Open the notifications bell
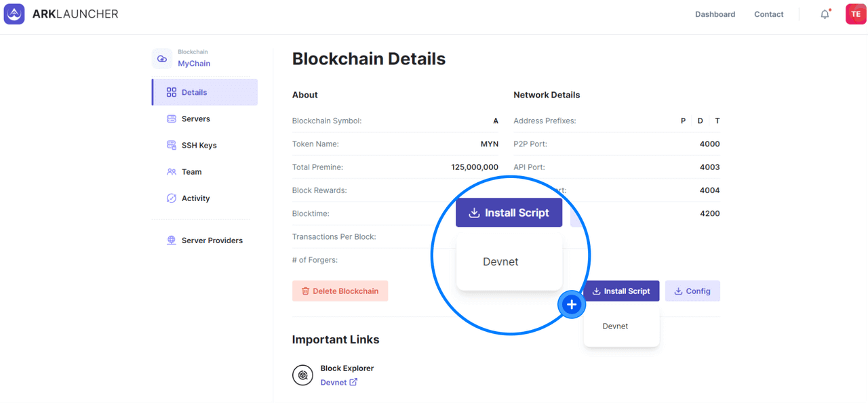 pos(825,14)
